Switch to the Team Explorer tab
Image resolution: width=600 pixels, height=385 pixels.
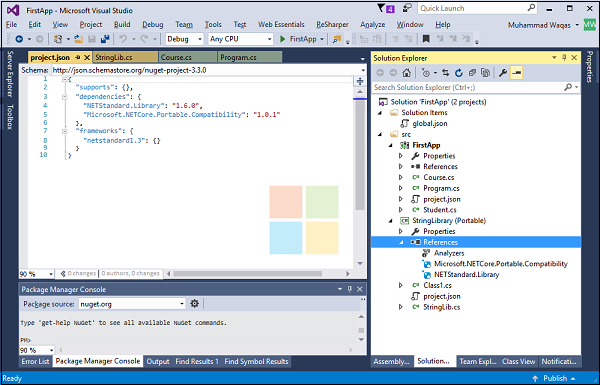[478, 361]
